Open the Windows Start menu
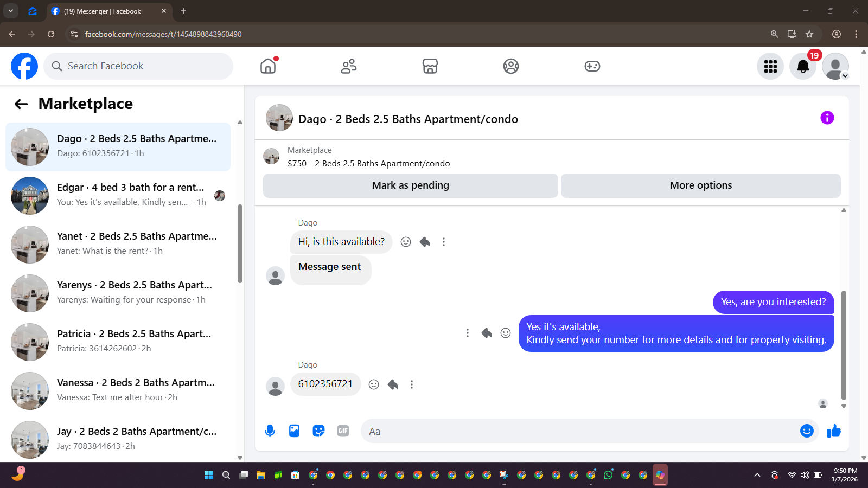This screenshot has width=868, height=488. (209, 475)
